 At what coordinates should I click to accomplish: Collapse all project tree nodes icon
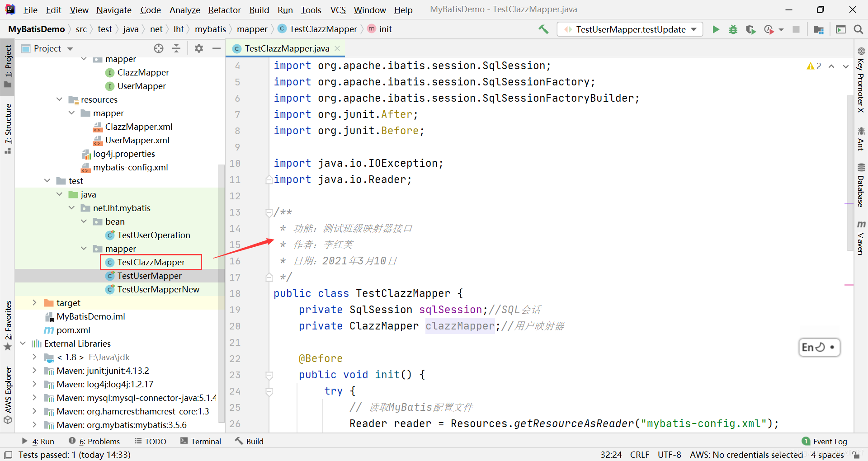coord(176,48)
